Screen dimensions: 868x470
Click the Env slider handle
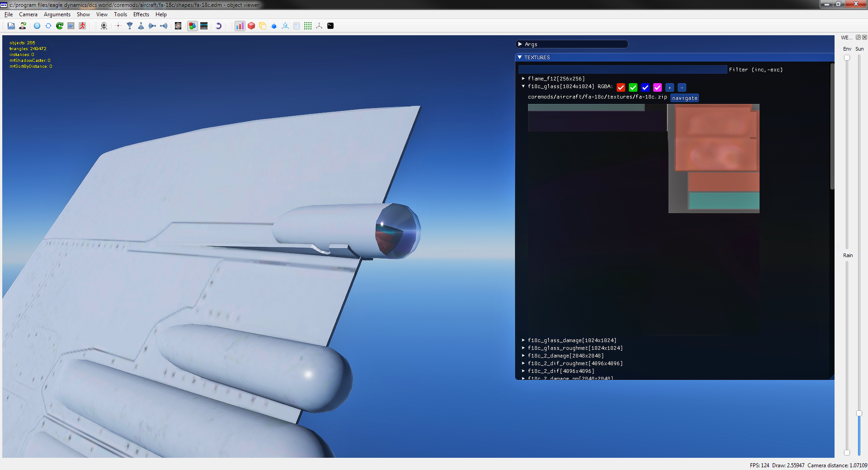847,58
